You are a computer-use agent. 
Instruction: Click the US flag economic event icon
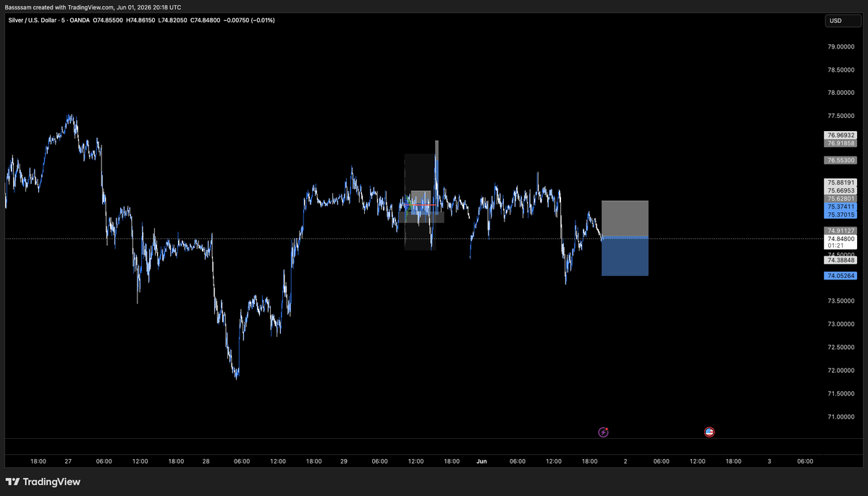point(709,432)
